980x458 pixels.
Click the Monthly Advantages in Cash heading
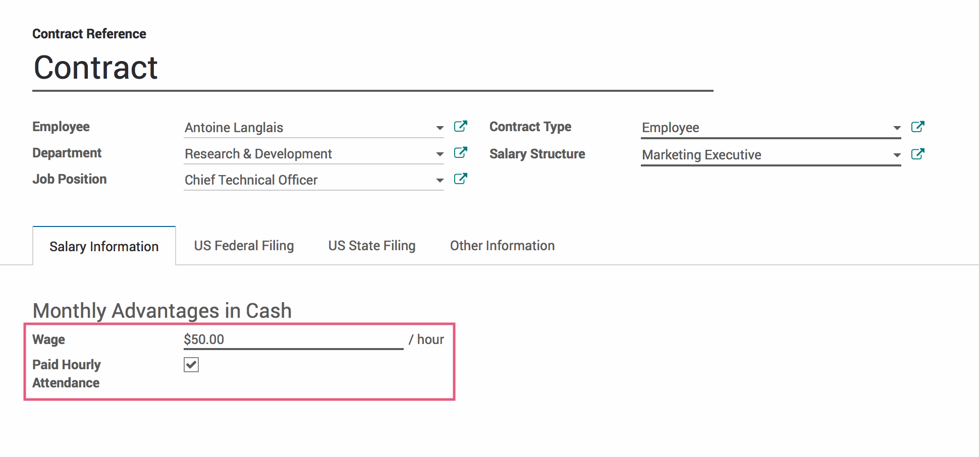[x=162, y=311]
